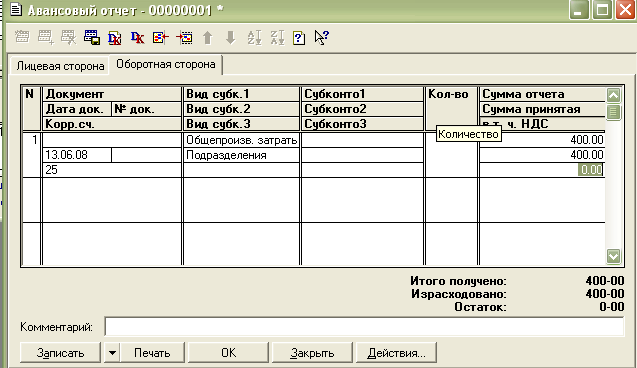The image size is (637, 368).
Task: Click the Субконто3 column header
Action: [362, 124]
